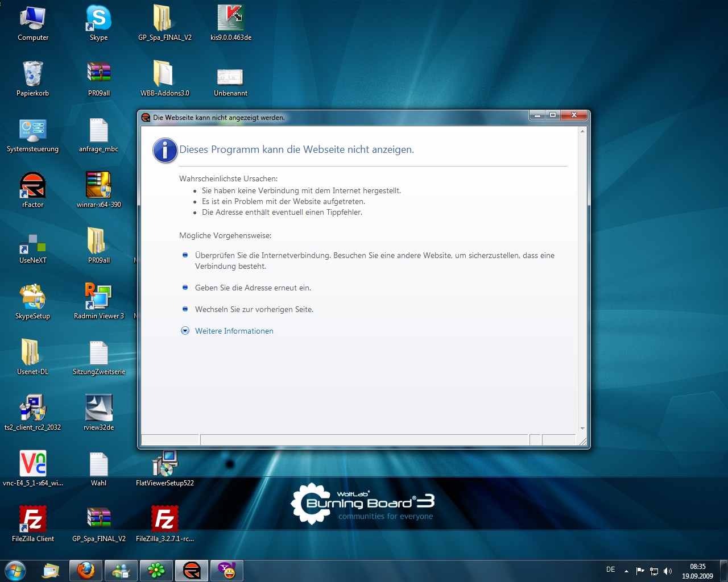Click the scroll down arrow in error dialog

582,429
